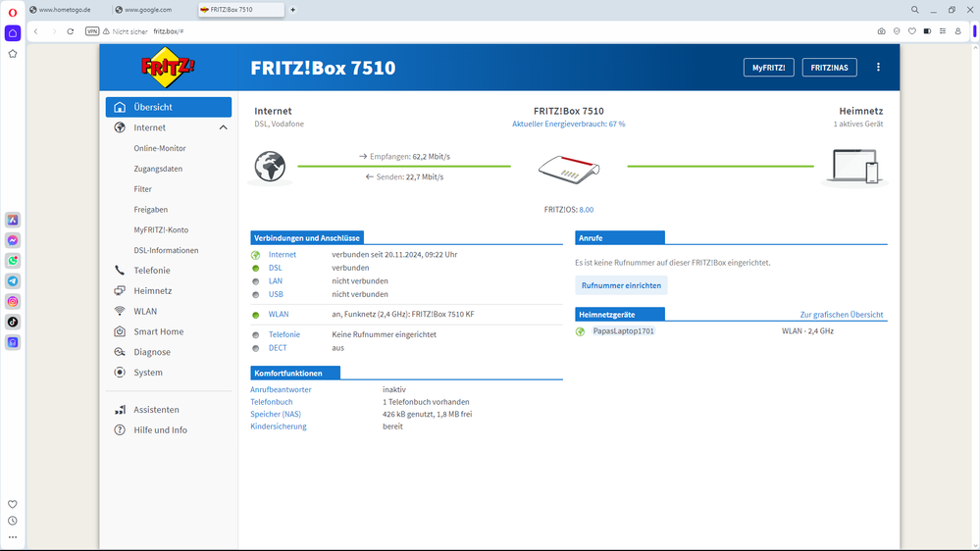Open Opera sidebar three-dot setup

point(13,537)
